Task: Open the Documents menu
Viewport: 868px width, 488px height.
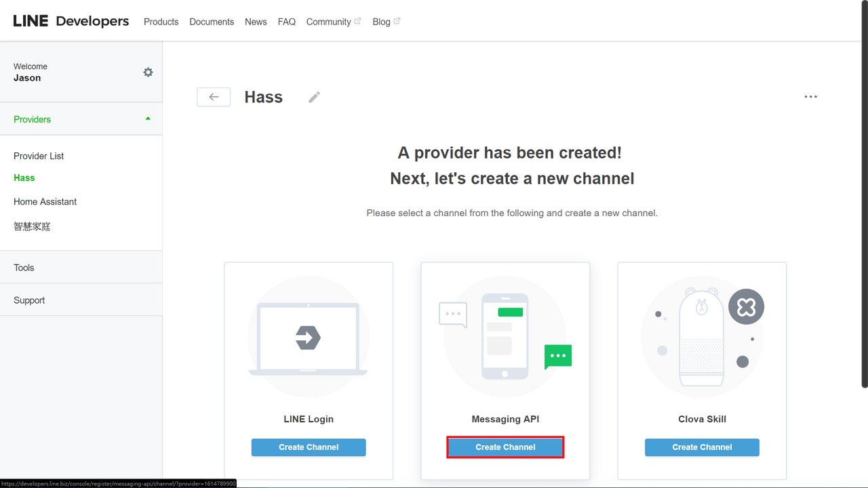Action: 212,22
